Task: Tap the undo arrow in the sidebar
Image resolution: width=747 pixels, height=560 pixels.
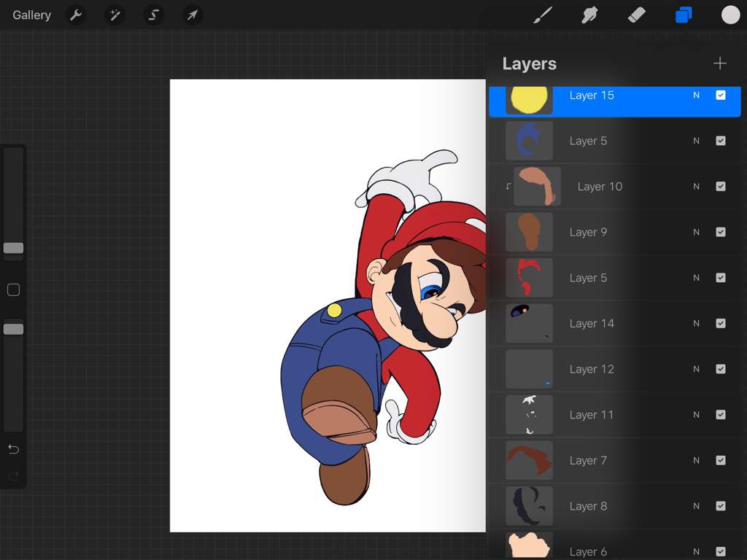Action: point(13,449)
